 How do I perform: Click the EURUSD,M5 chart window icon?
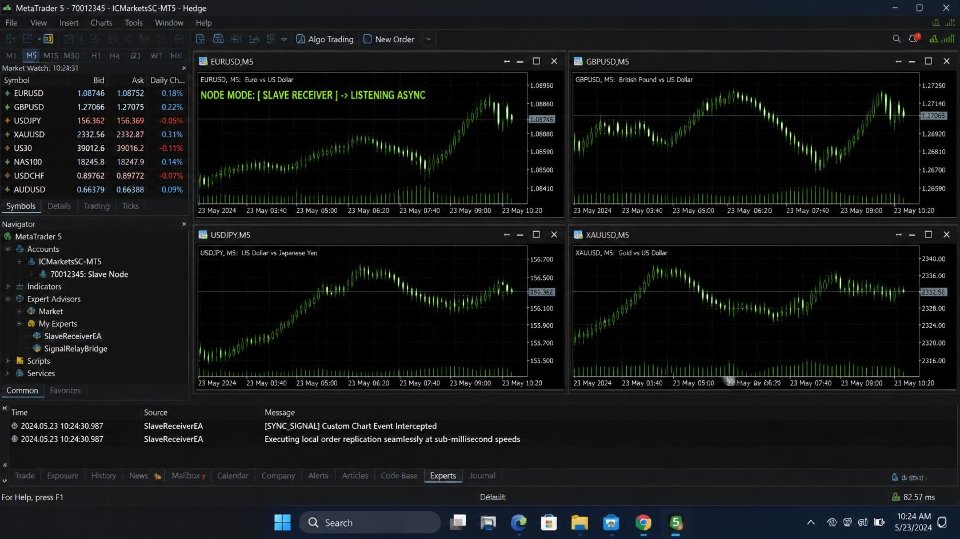click(203, 61)
